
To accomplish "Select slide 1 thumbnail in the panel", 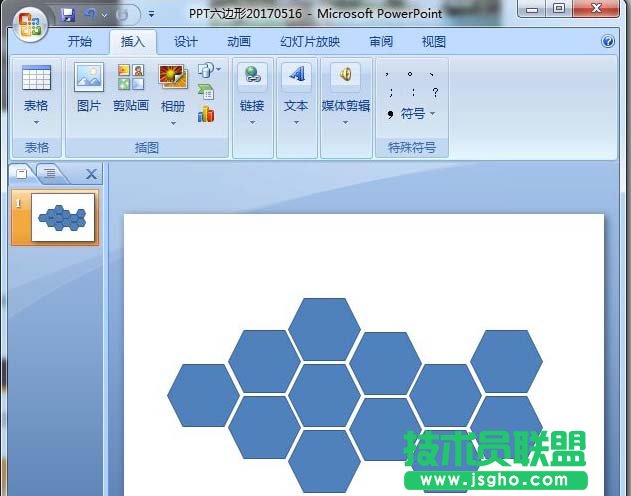I will coord(64,218).
